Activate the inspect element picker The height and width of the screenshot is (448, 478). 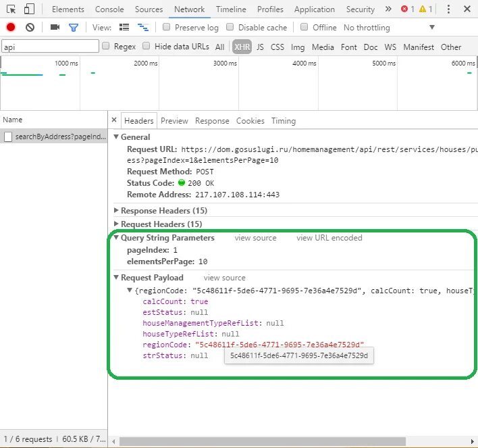coord(11,9)
